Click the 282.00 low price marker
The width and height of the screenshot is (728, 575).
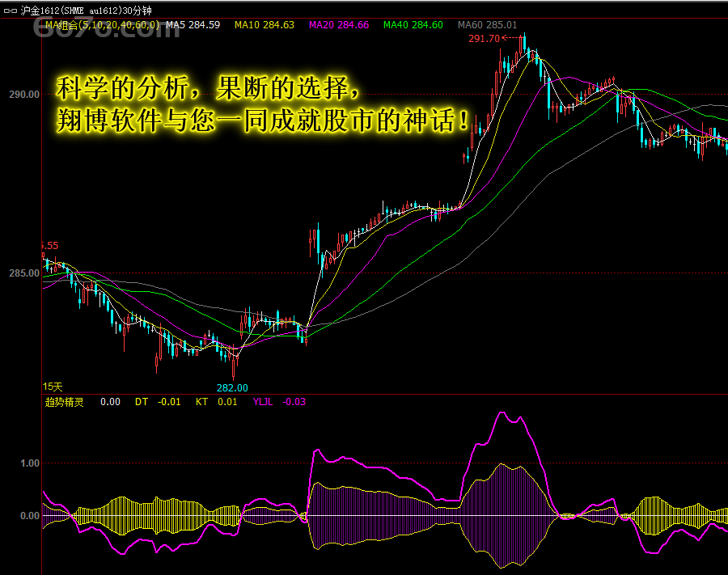232,388
